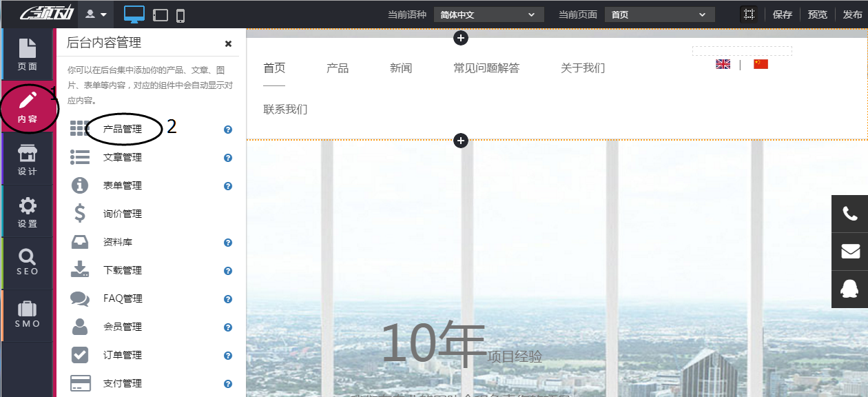Switch to the SEO sidebar tab

tap(28, 263)
